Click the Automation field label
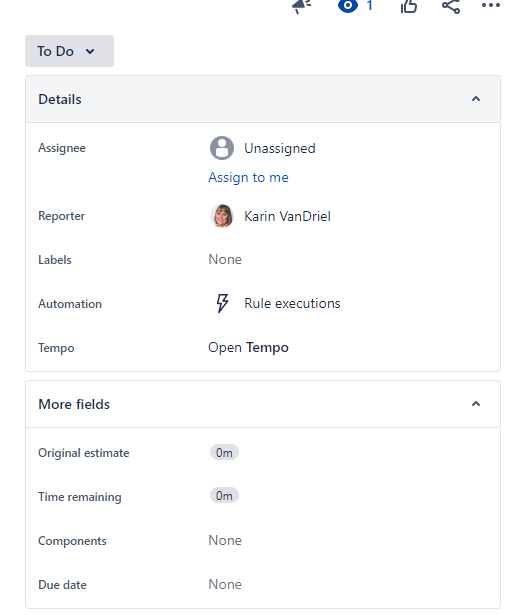 (x=70, y=304)
